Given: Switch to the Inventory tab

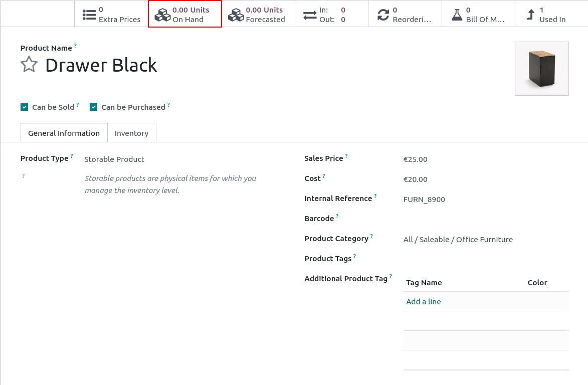Looking at the screenshot, I should [x=132, y=133].
